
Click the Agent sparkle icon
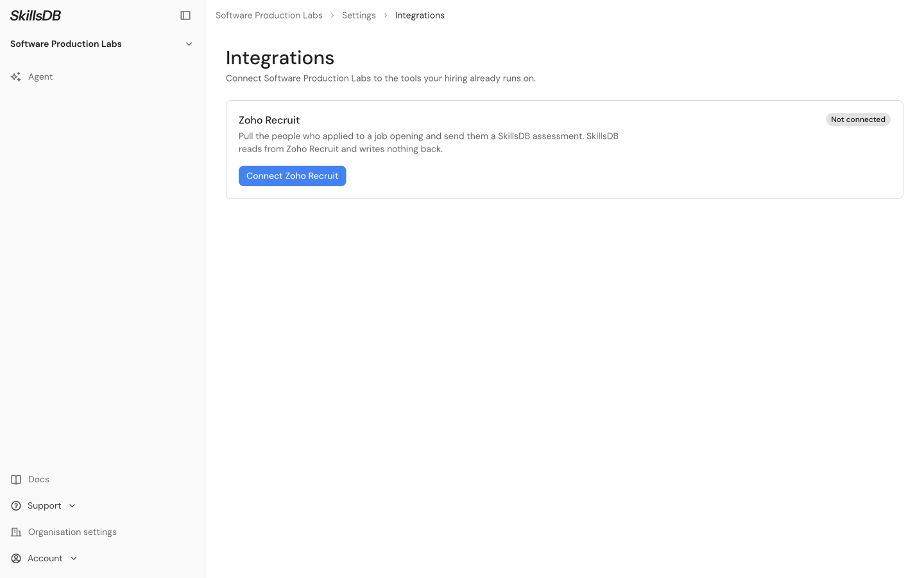16,76
